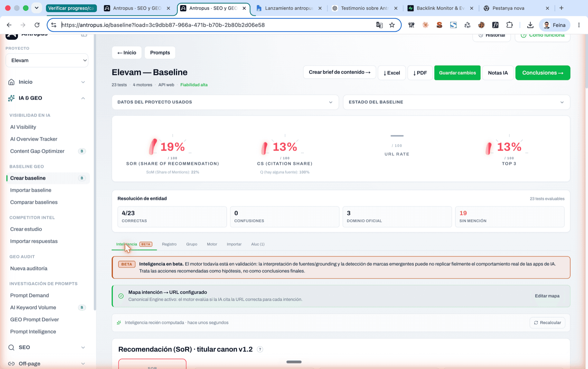Go to Conclusiones

tap(543, 73)
